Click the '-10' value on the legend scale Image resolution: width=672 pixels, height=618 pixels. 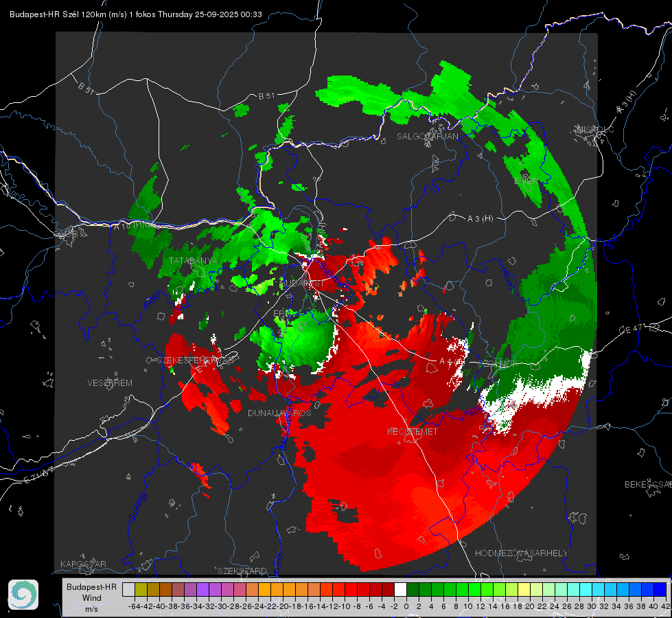tap(345, 606)
